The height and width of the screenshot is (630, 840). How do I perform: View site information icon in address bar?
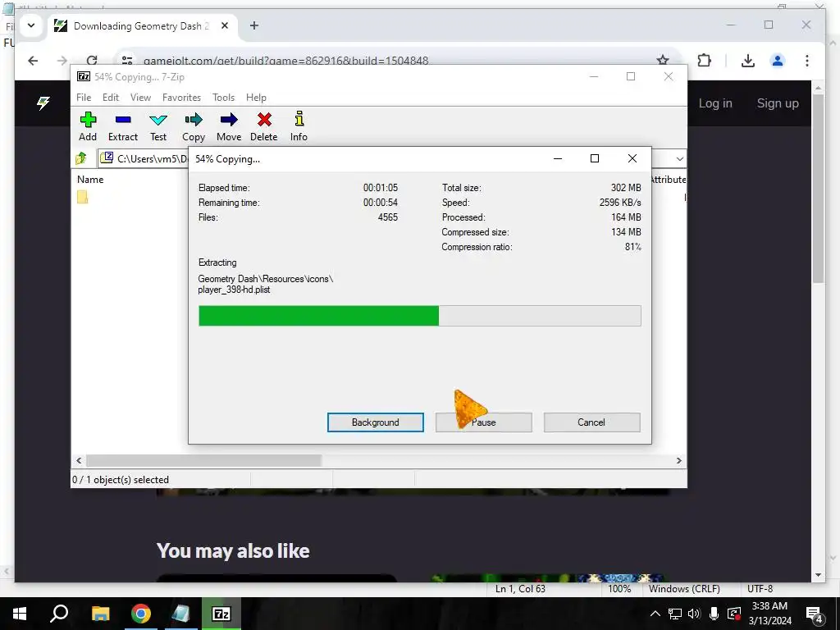127,61
